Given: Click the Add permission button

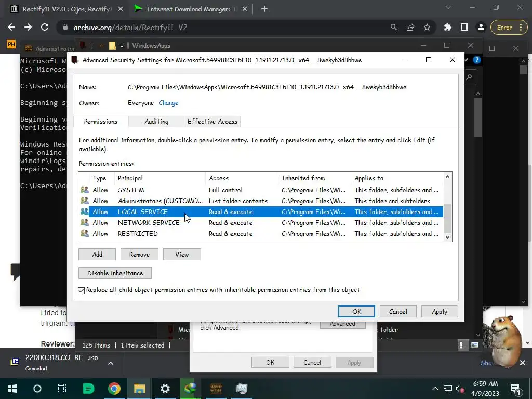Looking at the screenshot, I should [97, 255].
